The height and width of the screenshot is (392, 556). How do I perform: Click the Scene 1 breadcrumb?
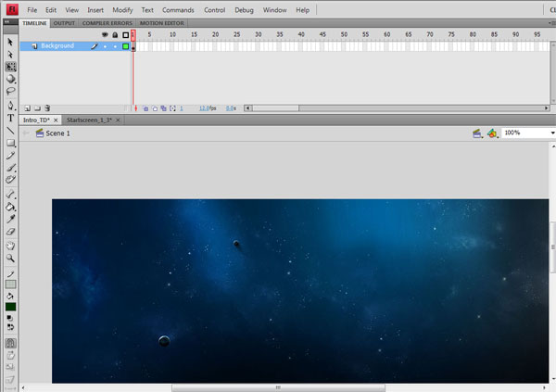[52, 133]
